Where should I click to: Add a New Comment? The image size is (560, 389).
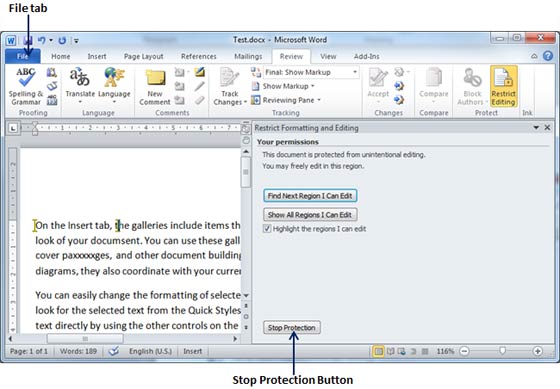click(155, 88)
